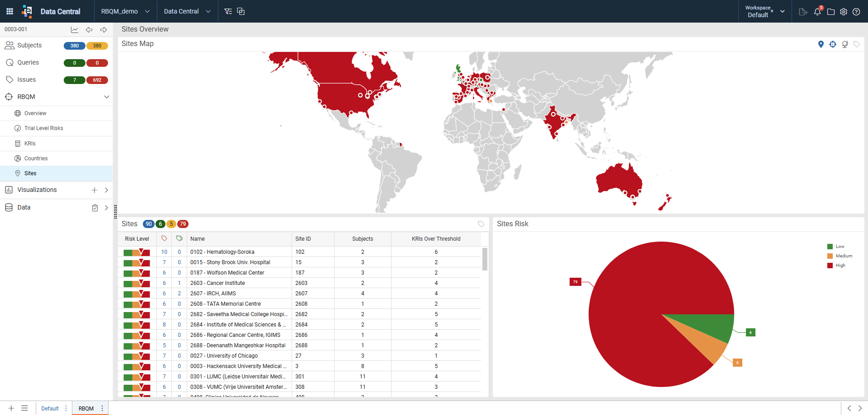The image size is (868, 415).
Task: Open the RBQM_demo study dropdown
Action: 125,11
